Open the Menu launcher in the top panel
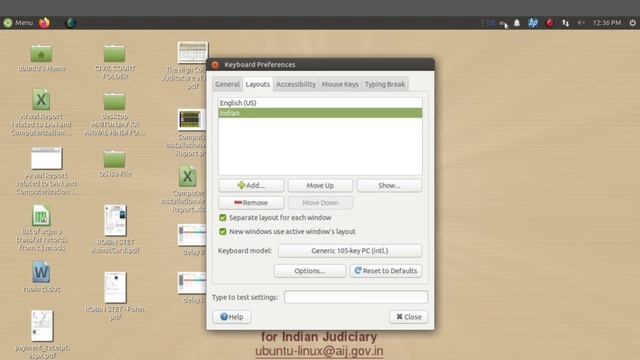Screen dimensions: 640x360 [18, 23]
